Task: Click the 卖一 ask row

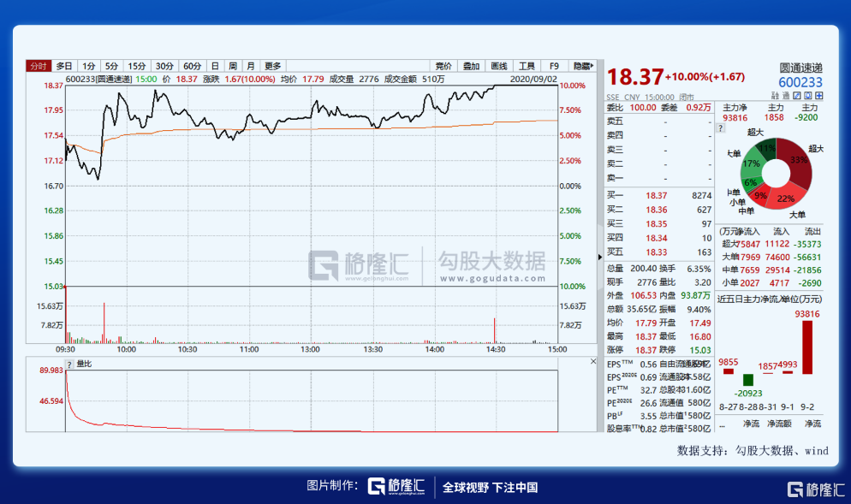Action: coord(659,178)
